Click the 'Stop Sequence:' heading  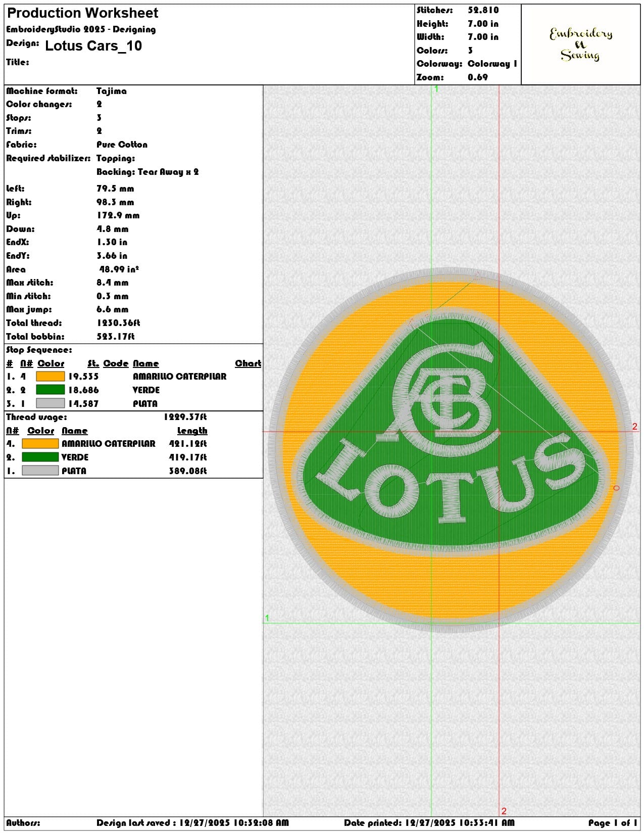[39, 350]
